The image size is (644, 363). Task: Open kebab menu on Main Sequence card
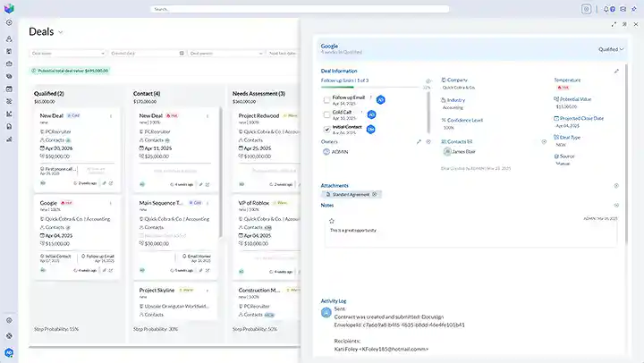click(208, 203)
